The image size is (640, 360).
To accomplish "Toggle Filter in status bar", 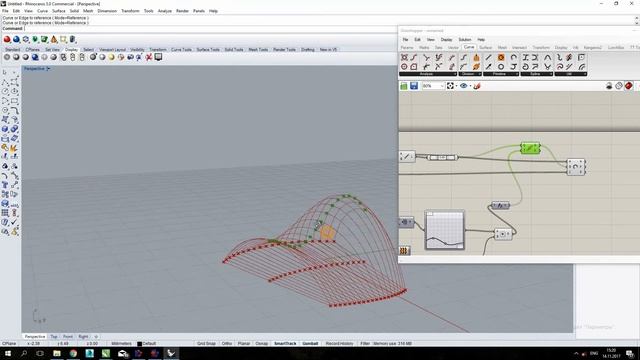I will 365,344.
